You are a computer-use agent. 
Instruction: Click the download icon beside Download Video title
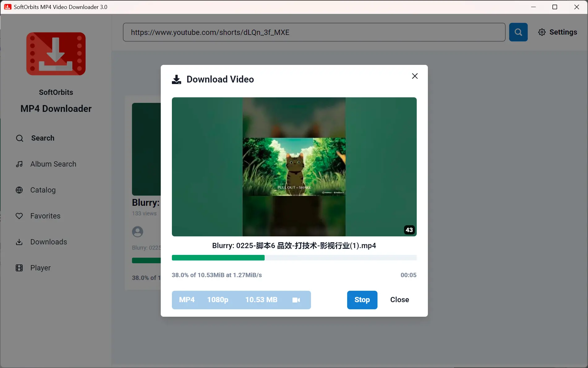(177, 79)
